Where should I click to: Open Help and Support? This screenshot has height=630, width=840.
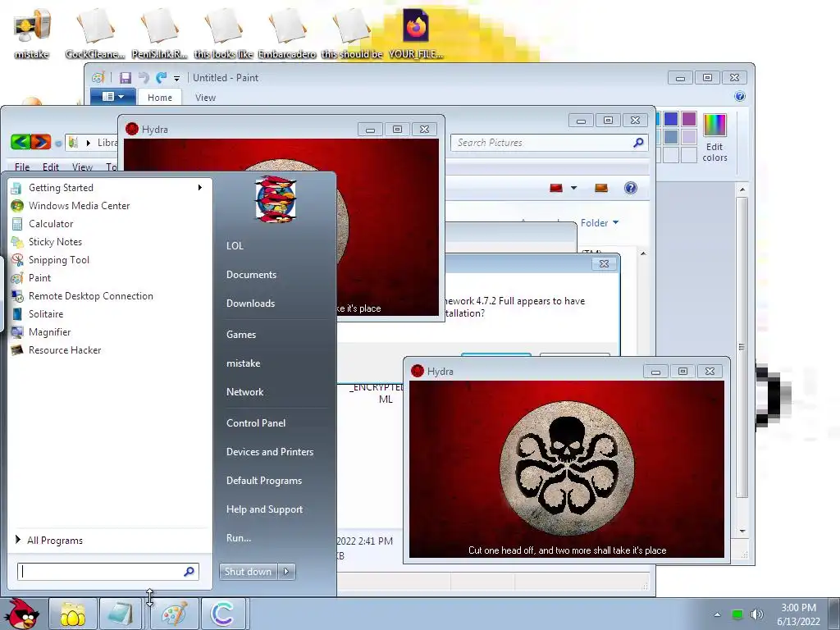click(264, 509)
